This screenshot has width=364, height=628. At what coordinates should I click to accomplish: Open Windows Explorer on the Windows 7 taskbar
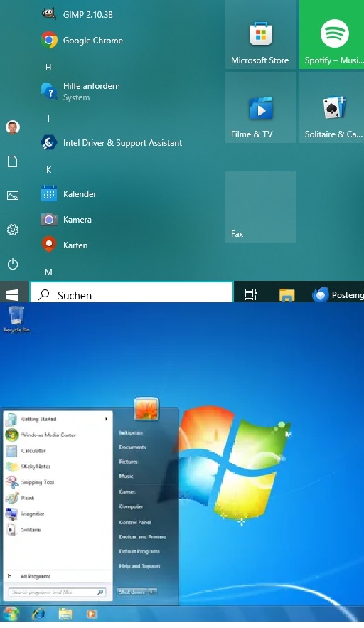[65, 614]
